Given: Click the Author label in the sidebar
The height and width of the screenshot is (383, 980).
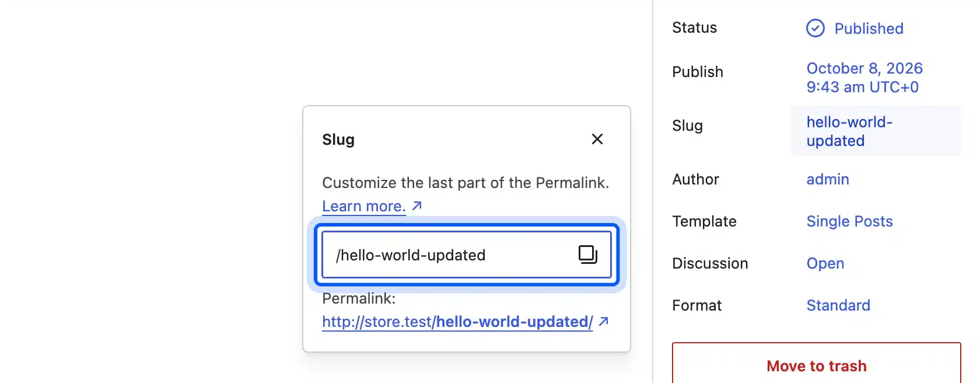Looking at the screenshot, I should 695,179.
